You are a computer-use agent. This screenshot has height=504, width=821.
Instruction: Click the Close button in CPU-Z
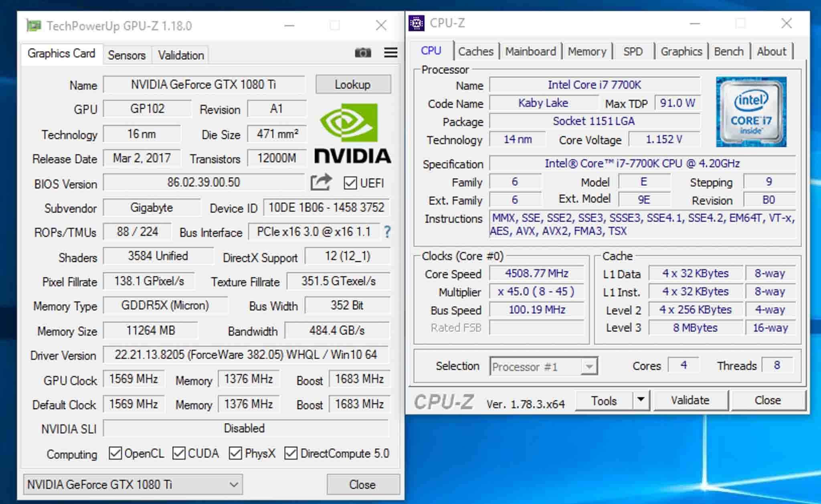point(768,400)
